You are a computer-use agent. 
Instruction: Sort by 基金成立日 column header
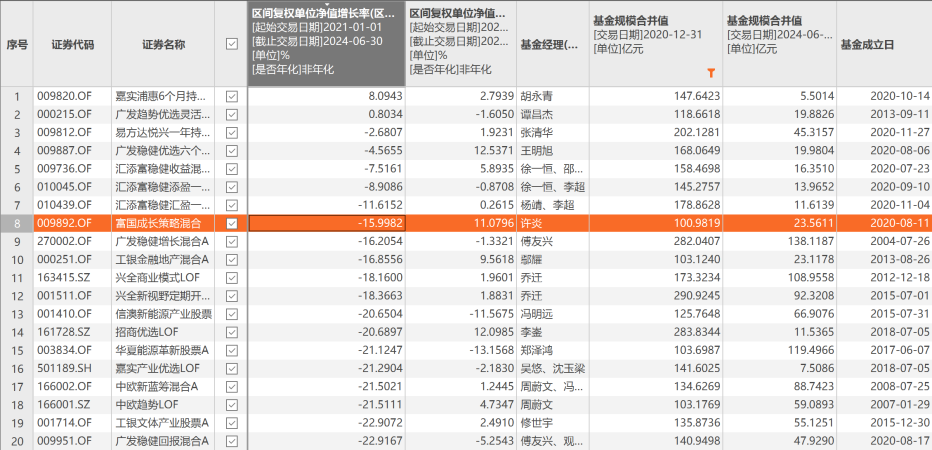coord(884,44)
